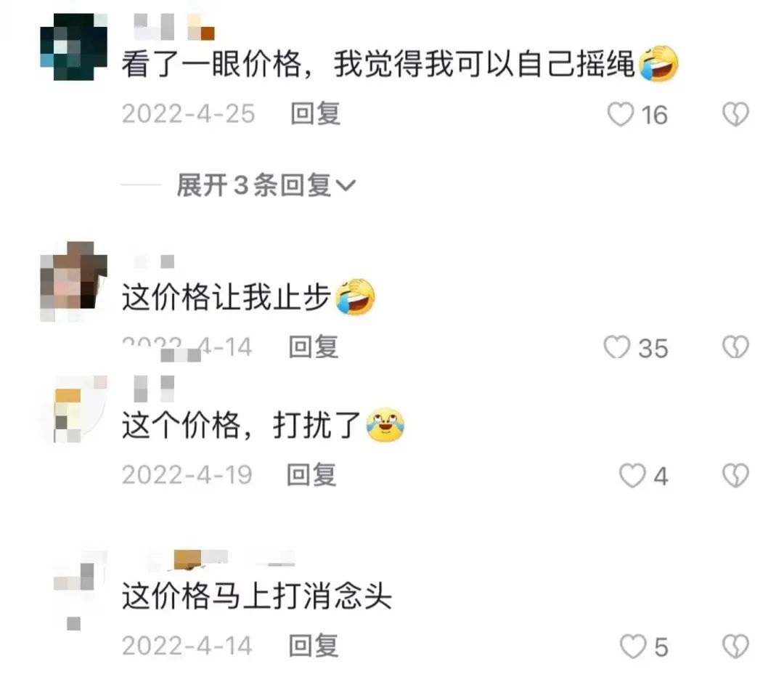Viewport: 784px width, 677px height.
Task: Expand 展开3条回复 replies
Action: [x=266, y=185]
